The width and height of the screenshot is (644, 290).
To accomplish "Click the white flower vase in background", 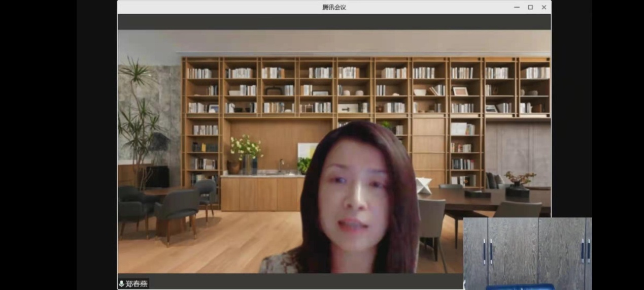I will click(247, 152).
